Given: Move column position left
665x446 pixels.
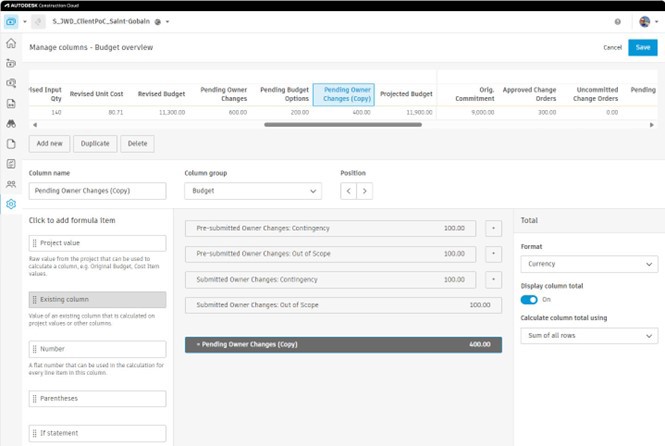Looking at the screenshot, I should tap(348, 191).
